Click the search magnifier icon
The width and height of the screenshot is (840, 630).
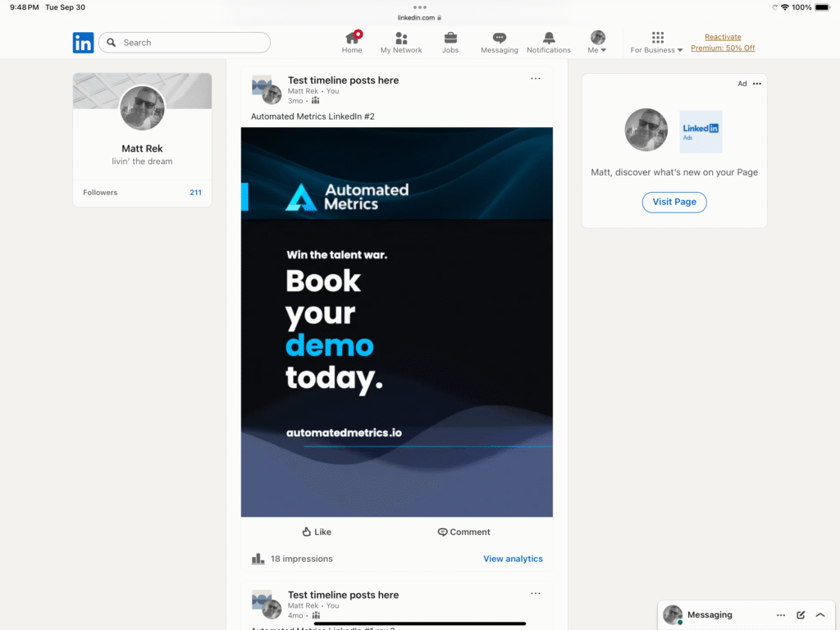point(112,43)
